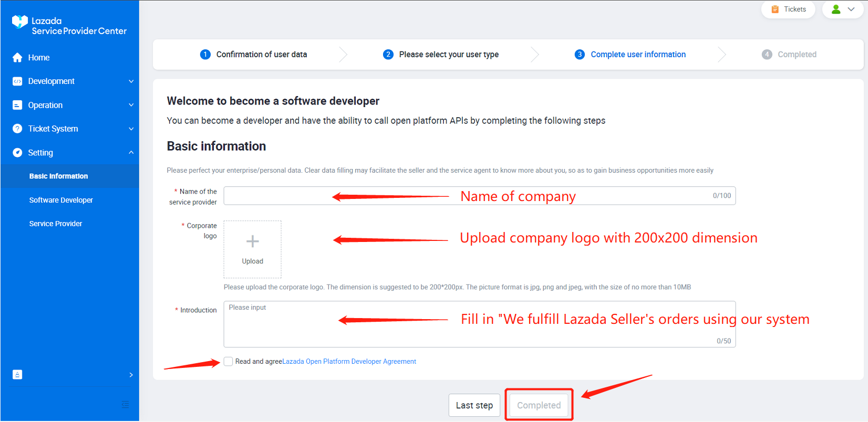This screenshot has width=868, height=422.
Task: Click the step 3 number badge
Action: click(x=580, y=55)
